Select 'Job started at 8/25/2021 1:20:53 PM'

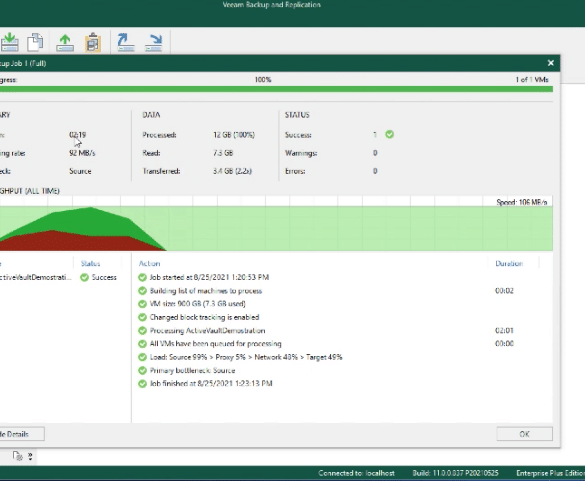pos(209,277)
